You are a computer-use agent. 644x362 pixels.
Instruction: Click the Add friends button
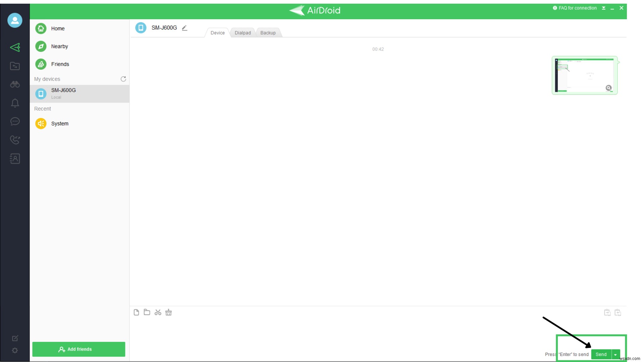pos(79,349)
